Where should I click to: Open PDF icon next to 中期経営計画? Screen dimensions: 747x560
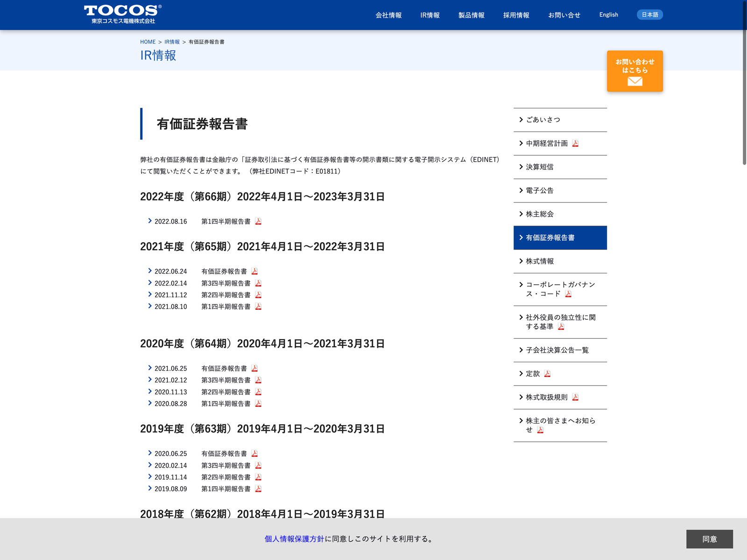(575, 143)
